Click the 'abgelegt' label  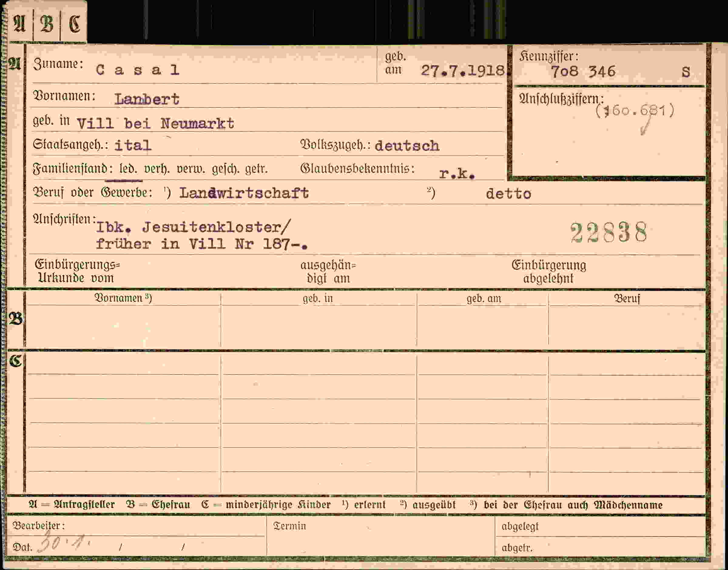pos(520,526)
